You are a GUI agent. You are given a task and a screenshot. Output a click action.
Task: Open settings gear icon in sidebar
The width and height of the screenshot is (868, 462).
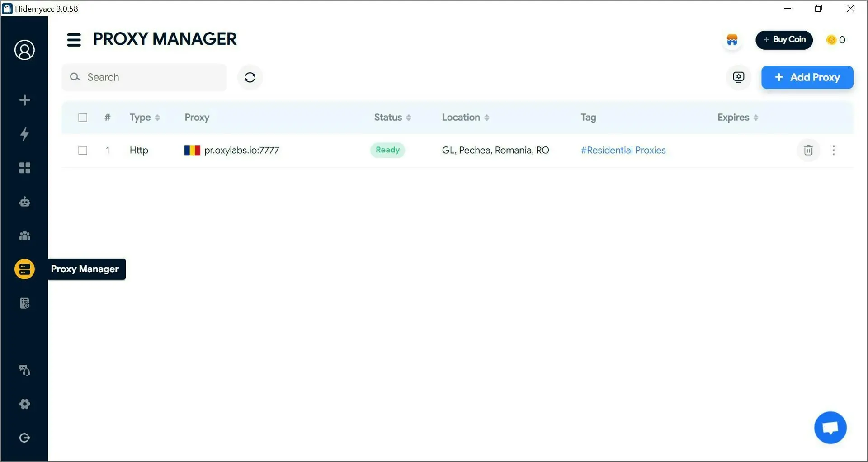[24, 404]
